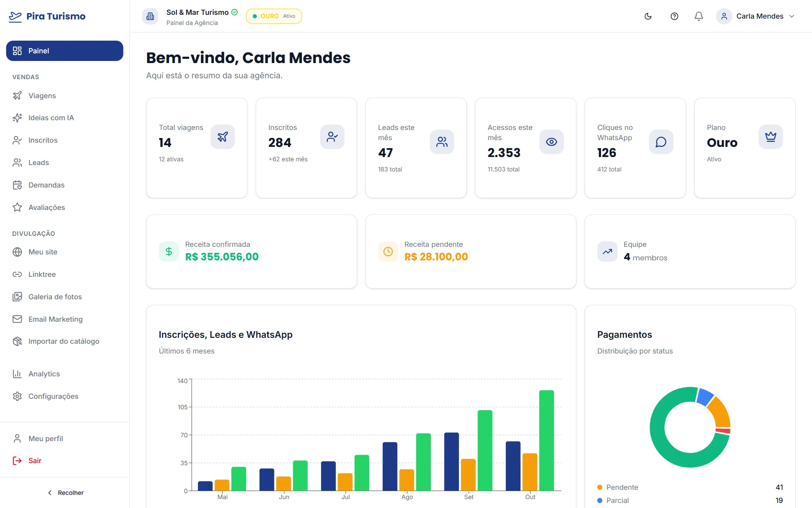Image resolution: width=812 pixels, height=508 pixels.
Task: Click the user-check icon on Inscritos card
Action: click(x=332, y=137)
